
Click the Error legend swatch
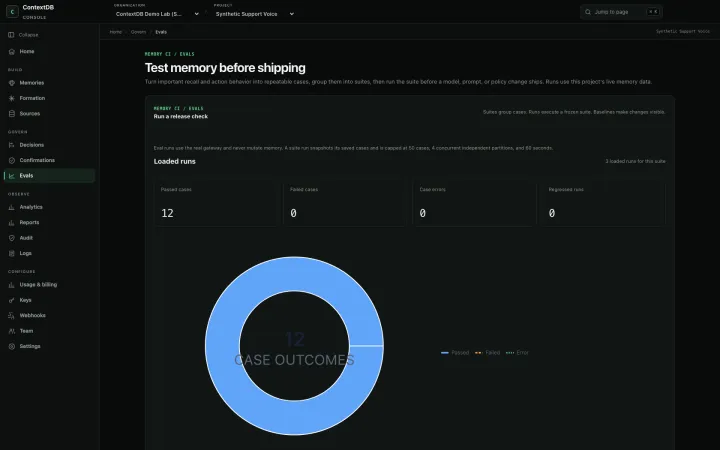(510, 353)
